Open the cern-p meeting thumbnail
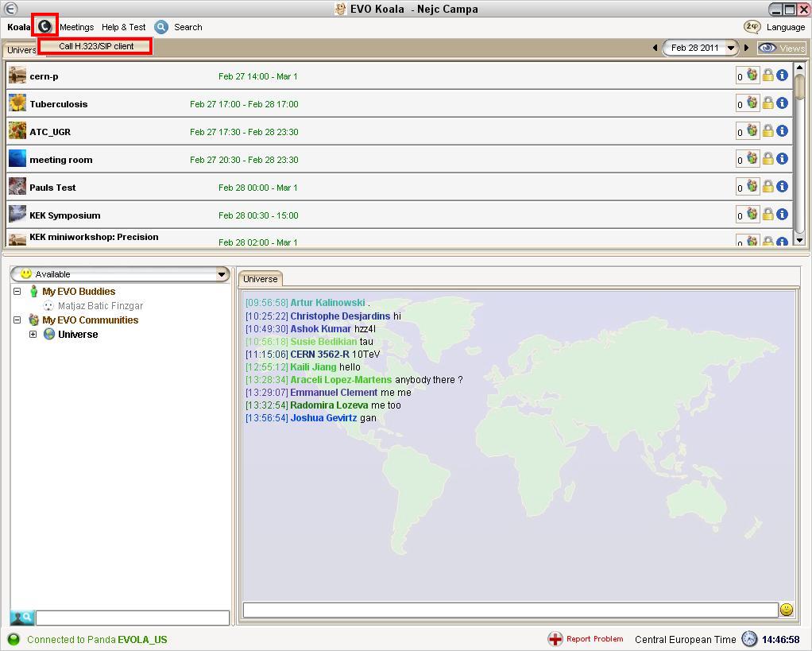812x651 pixels. coord(17,76)
